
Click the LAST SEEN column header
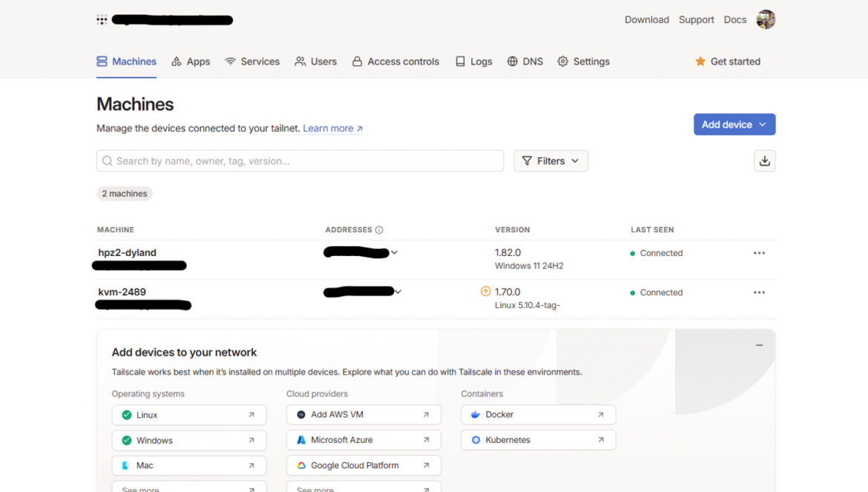(652, 229)
